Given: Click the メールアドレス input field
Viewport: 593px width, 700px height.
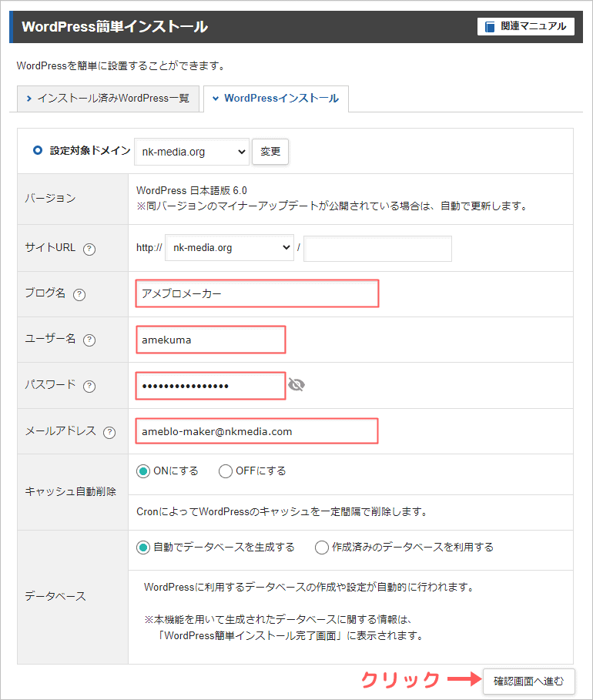Looking at the screenshot, I should tap(256, 431).
